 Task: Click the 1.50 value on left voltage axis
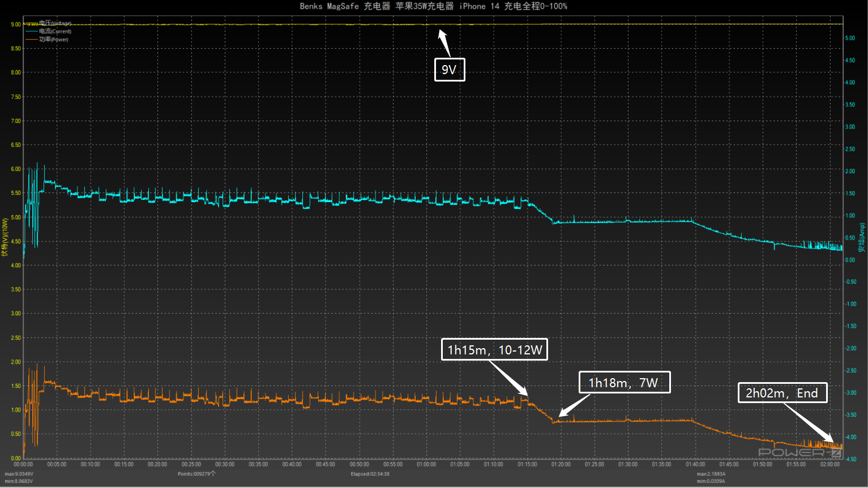tap(15, 386)
